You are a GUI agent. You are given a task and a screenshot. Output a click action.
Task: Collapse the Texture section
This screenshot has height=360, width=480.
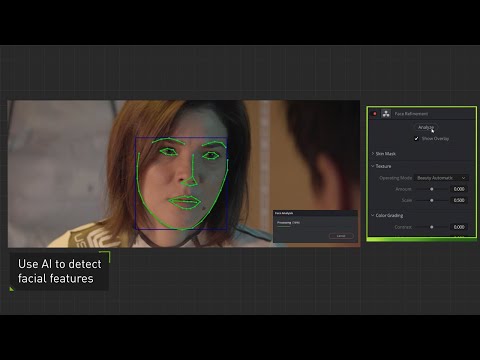[381, 166]
